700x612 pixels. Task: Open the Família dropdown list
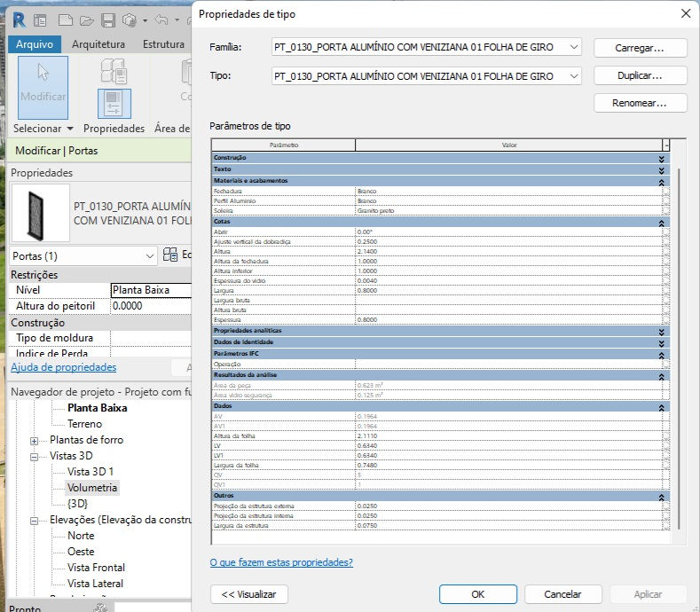tap(574, 47)
